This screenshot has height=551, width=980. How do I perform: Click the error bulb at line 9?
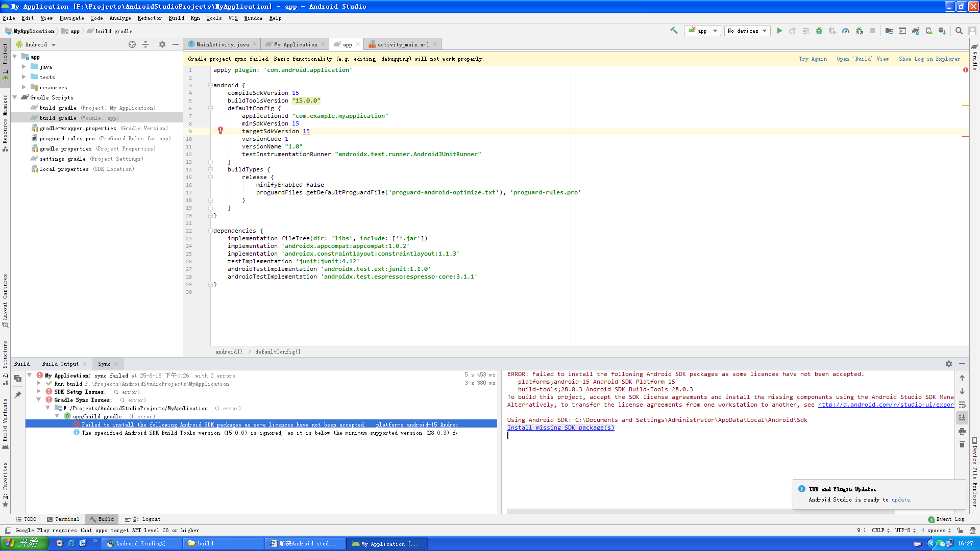[220, 131]
